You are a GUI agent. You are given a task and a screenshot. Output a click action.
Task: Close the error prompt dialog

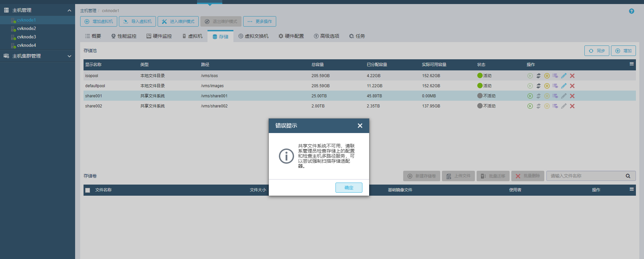[x=360, y=126]
